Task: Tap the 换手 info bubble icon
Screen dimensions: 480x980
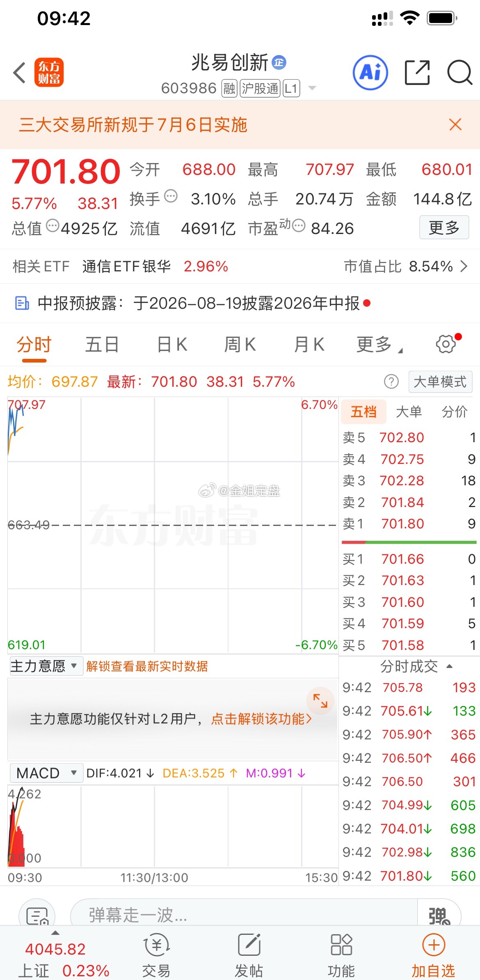Action: 171,196
